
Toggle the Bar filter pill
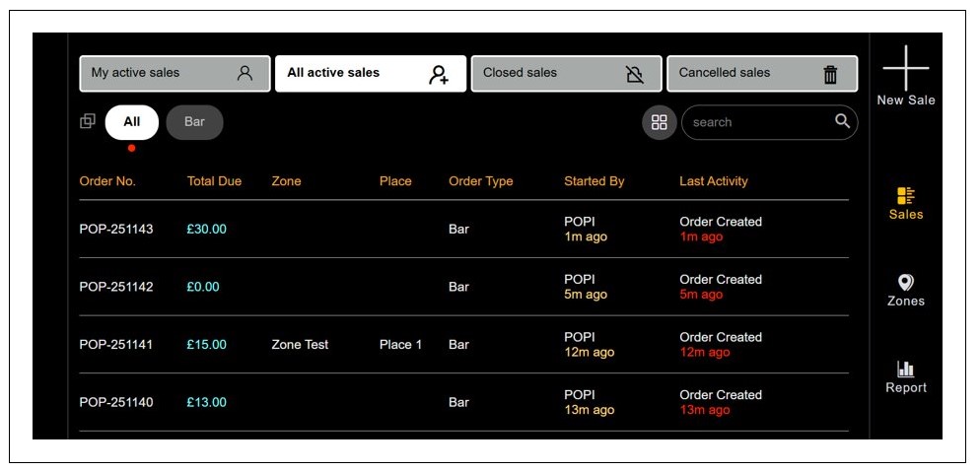pyautogui.click(x=194, y=122)
